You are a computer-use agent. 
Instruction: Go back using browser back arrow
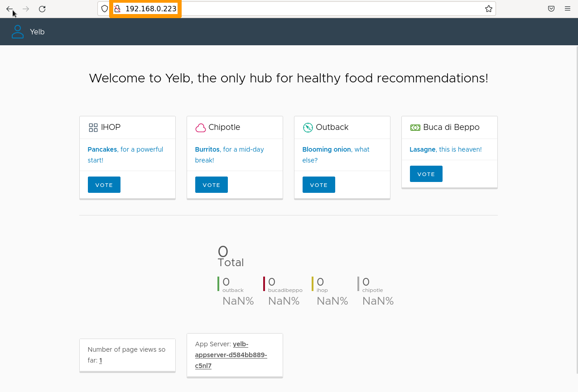(10, 9)
